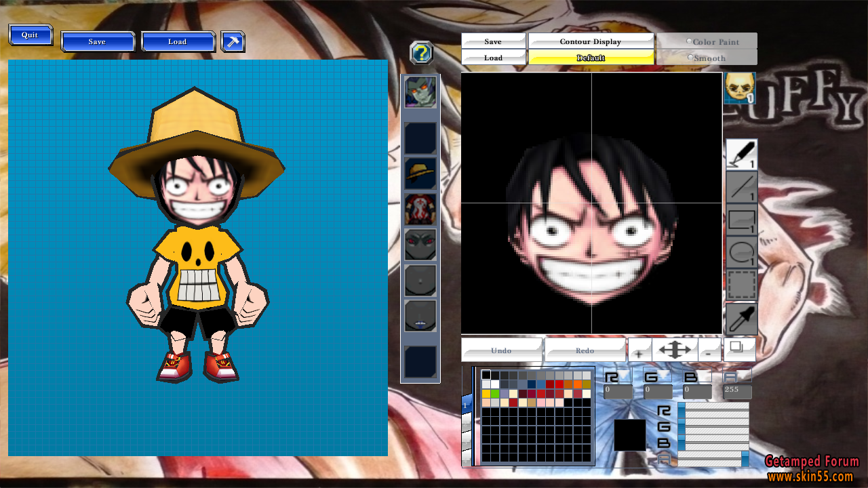
Task: Click the four-way move arrows icon
Action: pos(676,350)
